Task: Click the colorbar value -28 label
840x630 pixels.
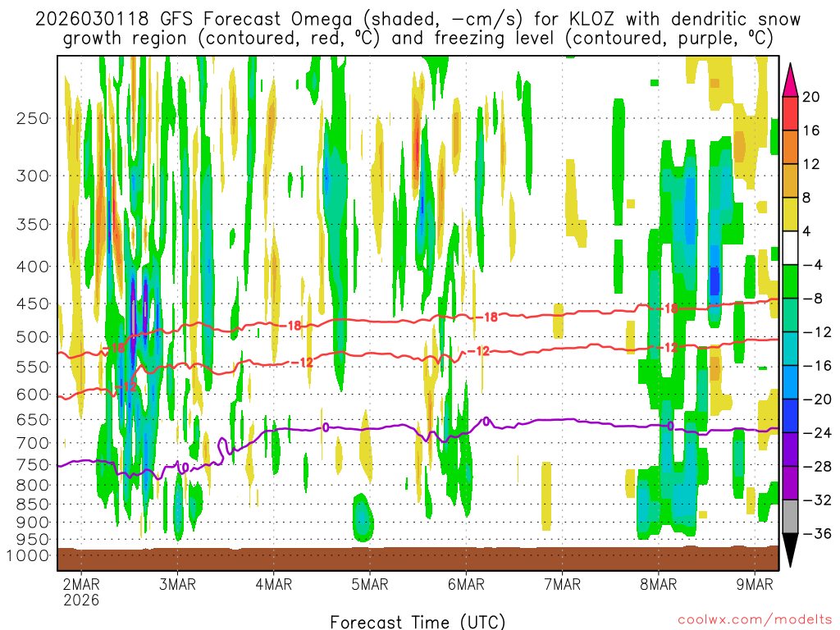Action: 816,466
